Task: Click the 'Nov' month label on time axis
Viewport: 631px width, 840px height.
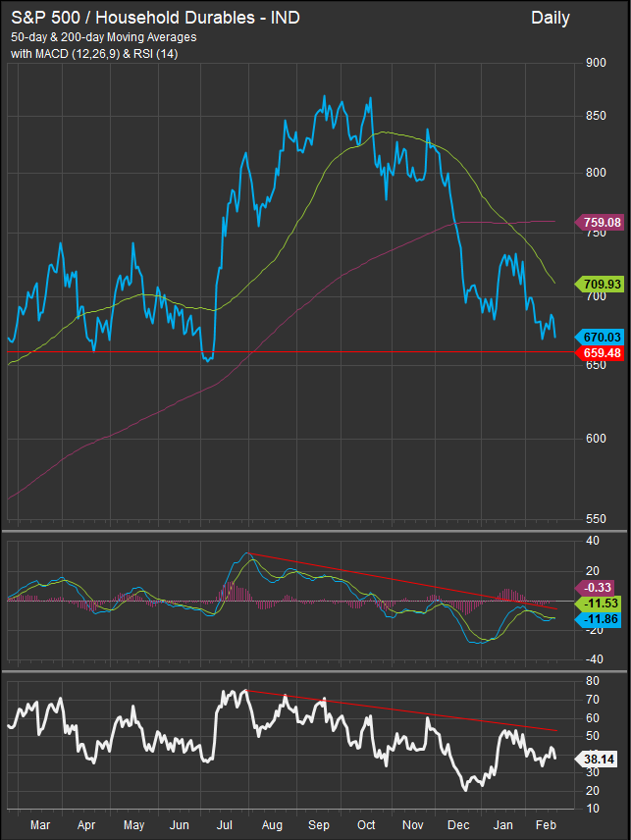Action: tap(412, 825)
